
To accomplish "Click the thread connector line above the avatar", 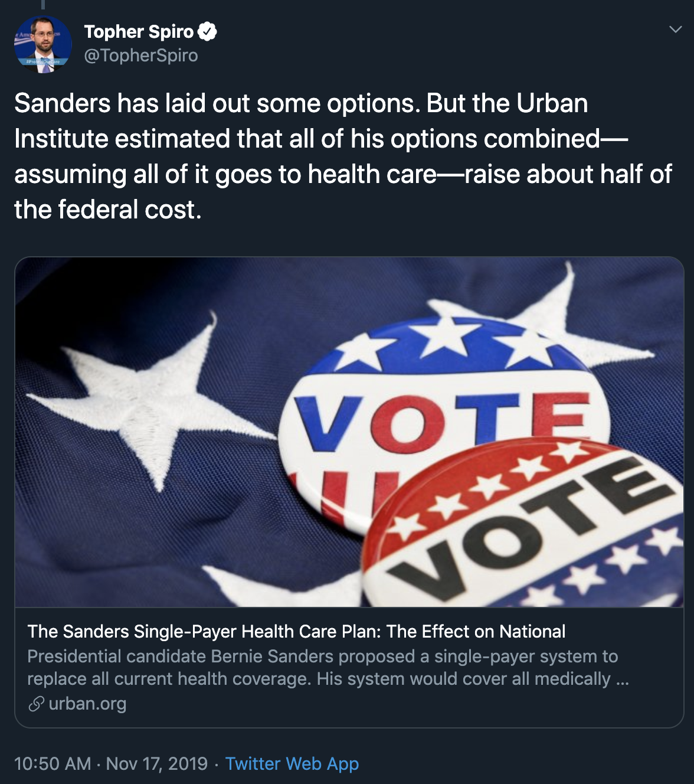I will 43,5.
